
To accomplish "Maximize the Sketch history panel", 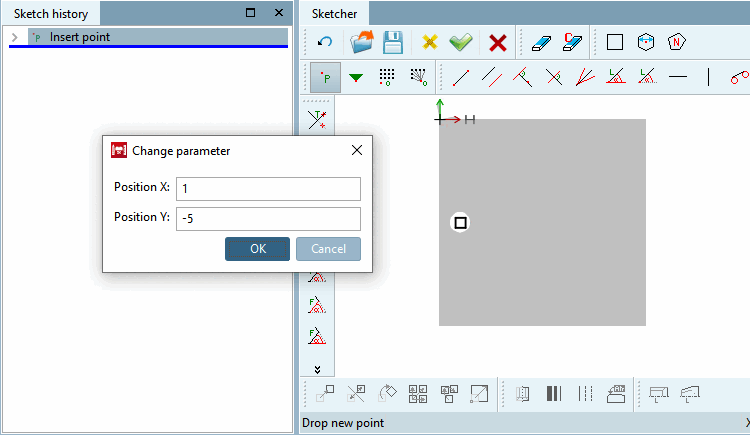I will coord(250,12).
